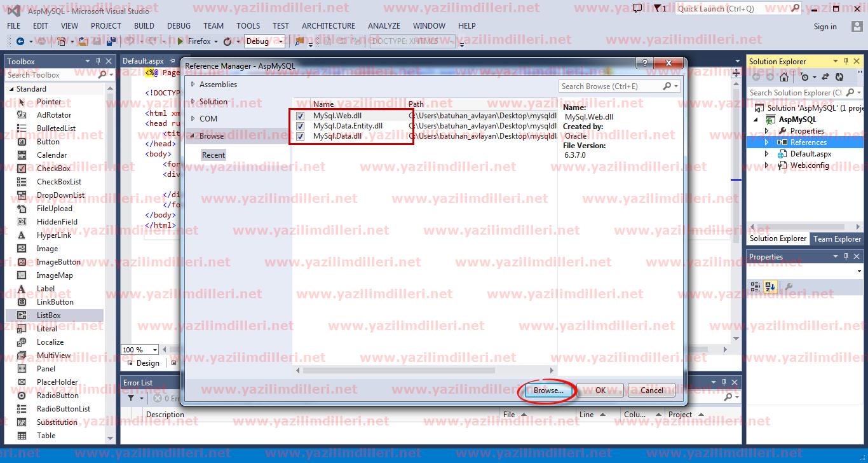Click the Save All toolbar icon

[112, 41]
